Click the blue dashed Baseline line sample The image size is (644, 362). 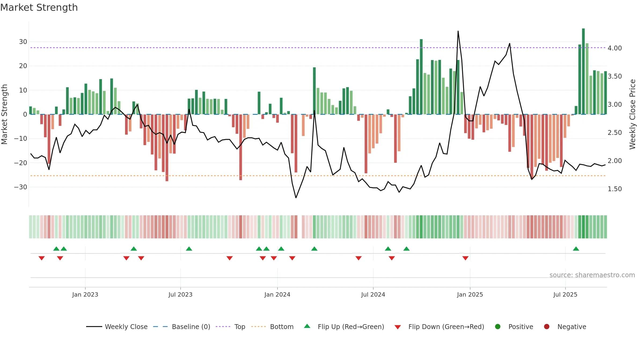tap(160, 327)
